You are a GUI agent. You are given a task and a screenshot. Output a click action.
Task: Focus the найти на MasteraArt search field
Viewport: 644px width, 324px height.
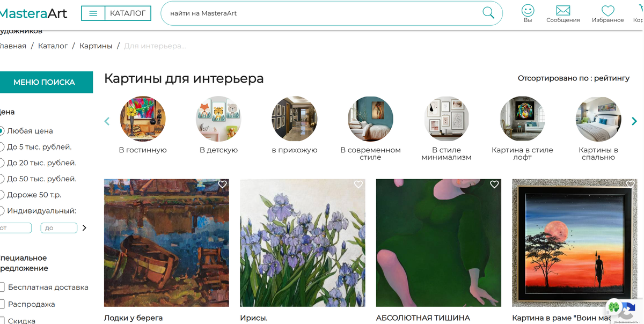click(322, 13)
